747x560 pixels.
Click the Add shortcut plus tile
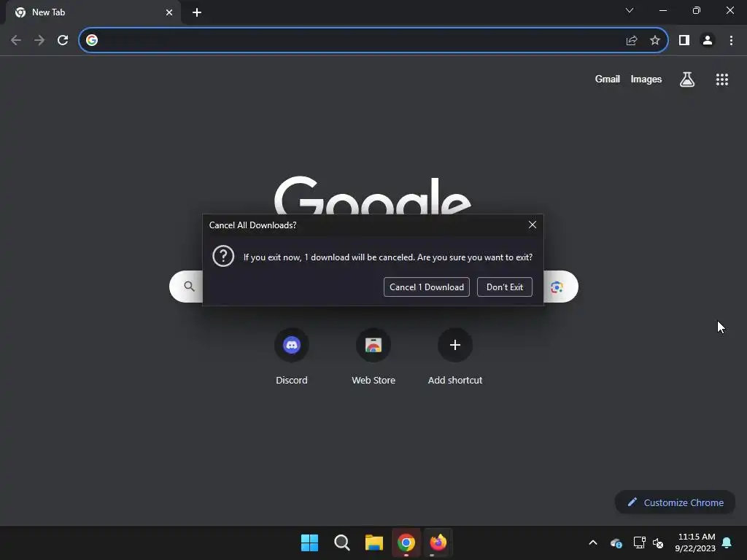point(455,345)
